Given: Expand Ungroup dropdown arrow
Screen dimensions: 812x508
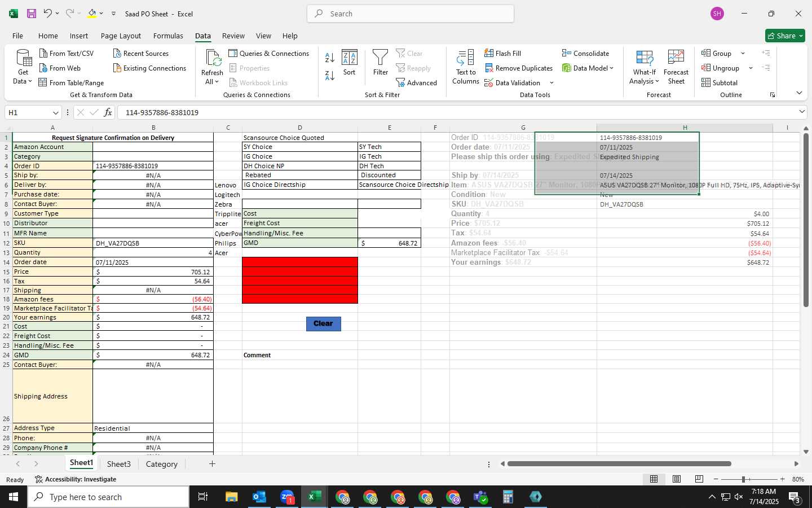Looking at the screenshot, I should [x=751, y=68].
